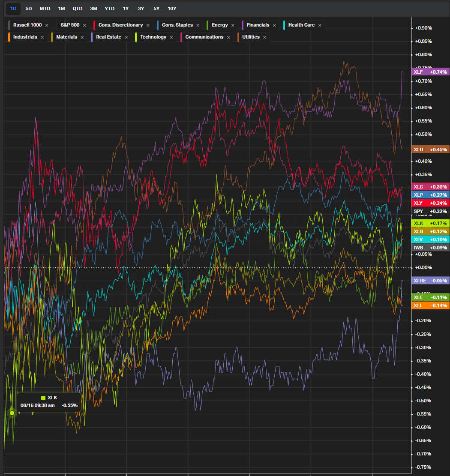Remove the Technology sector chip
Screen dimensions: 450x476
[171, 37]
